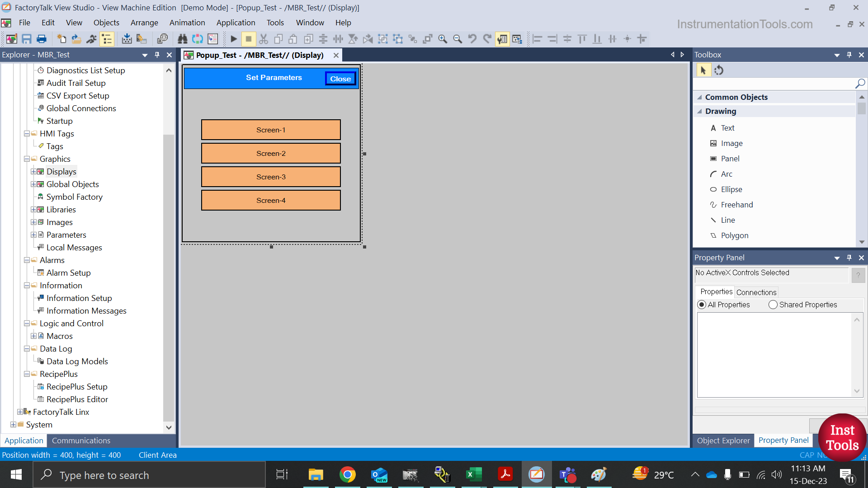Open the Animation menu
868x488 pixels.
[187, 23]
